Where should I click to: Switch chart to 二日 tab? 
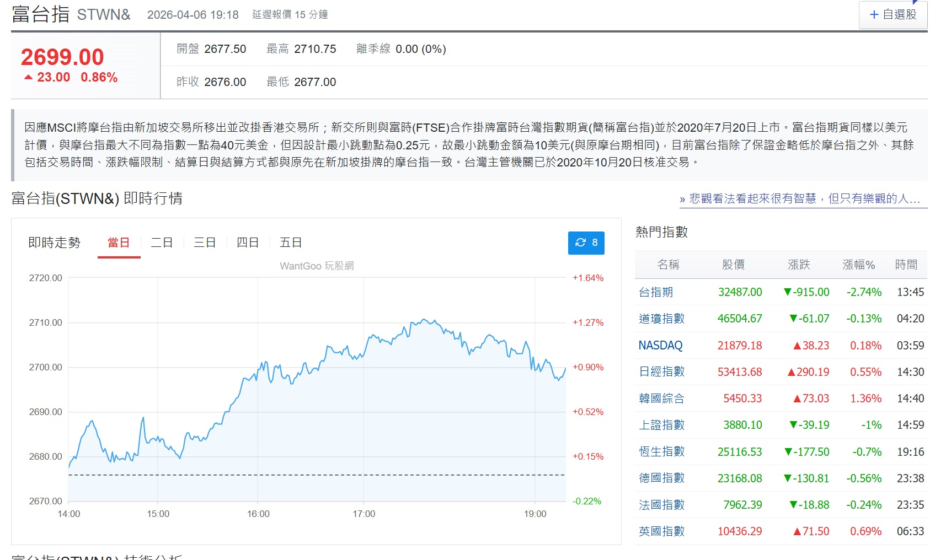[x=162, y=243]
